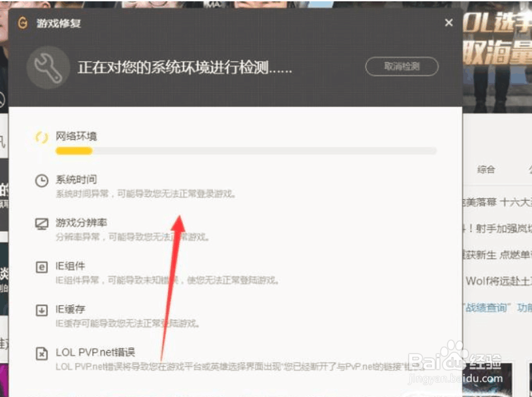The image size is (532, 397).
Task: Select the 游戏分辨率 item title
Action: click(x=82, y=223)
